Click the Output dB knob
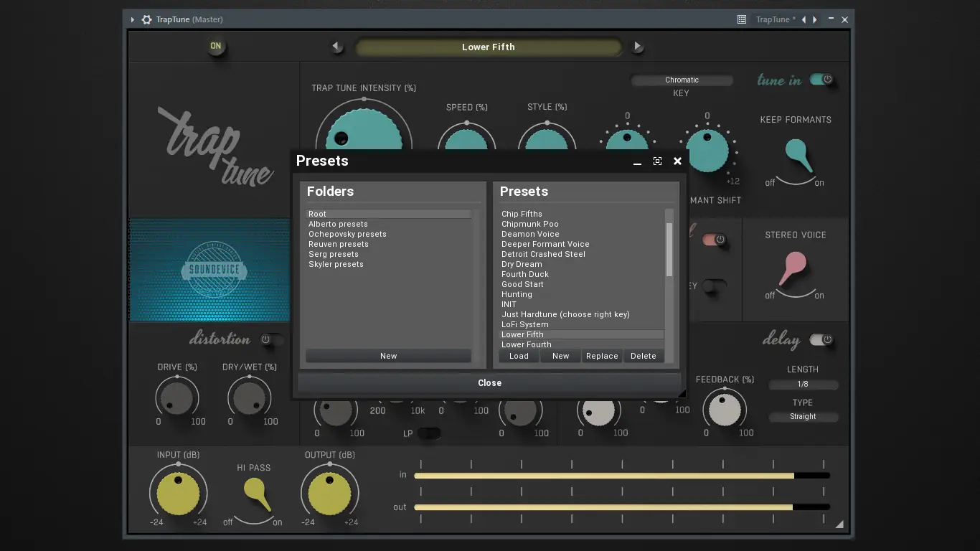This screenshot has height=551, width=980. coord(329,494)
